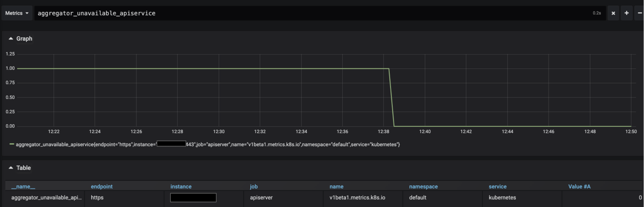Sort table by job column
This screenshot has height=207, width=644.
pos(254,187)
